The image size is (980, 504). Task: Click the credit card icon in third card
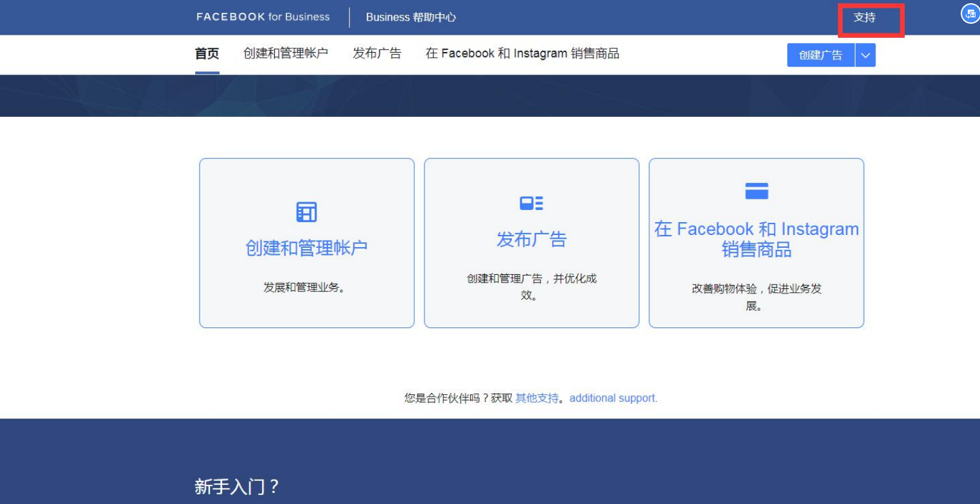pyautogui.click(x=757, y=191)
